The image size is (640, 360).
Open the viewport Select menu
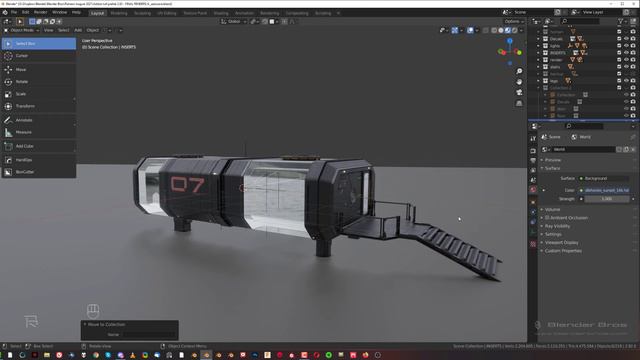tap(63, 30)
